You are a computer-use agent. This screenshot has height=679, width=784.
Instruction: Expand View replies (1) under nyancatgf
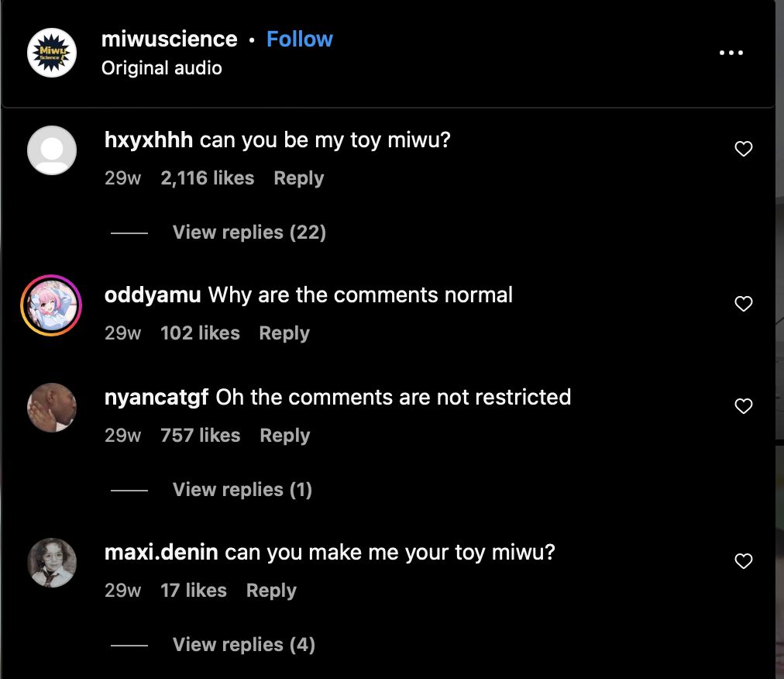[242, 490]
